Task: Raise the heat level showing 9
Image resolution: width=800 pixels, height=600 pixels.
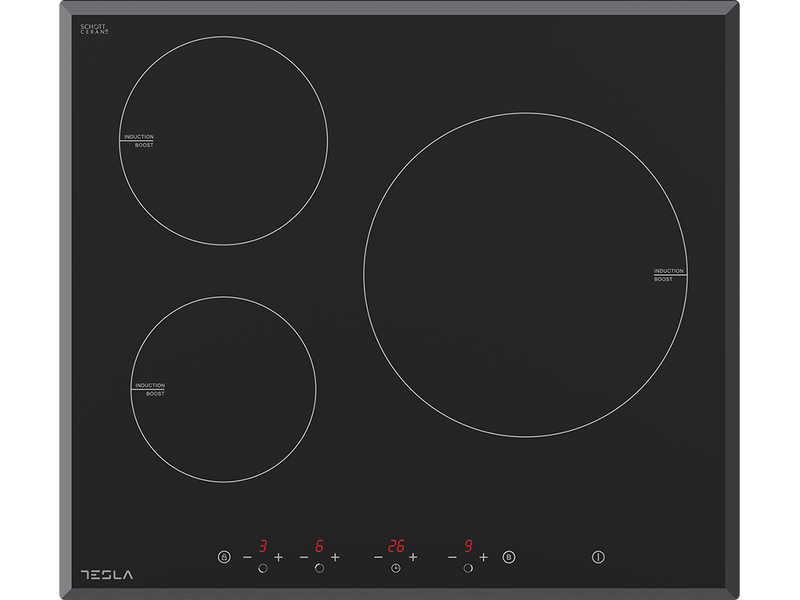Action: point(483,556)
